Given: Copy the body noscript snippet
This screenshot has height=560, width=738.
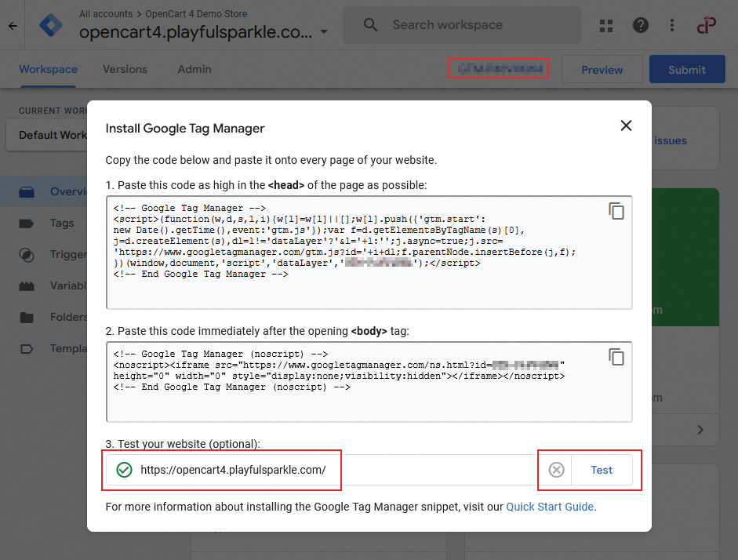Looking at the screenshot, I should point(616,357).
